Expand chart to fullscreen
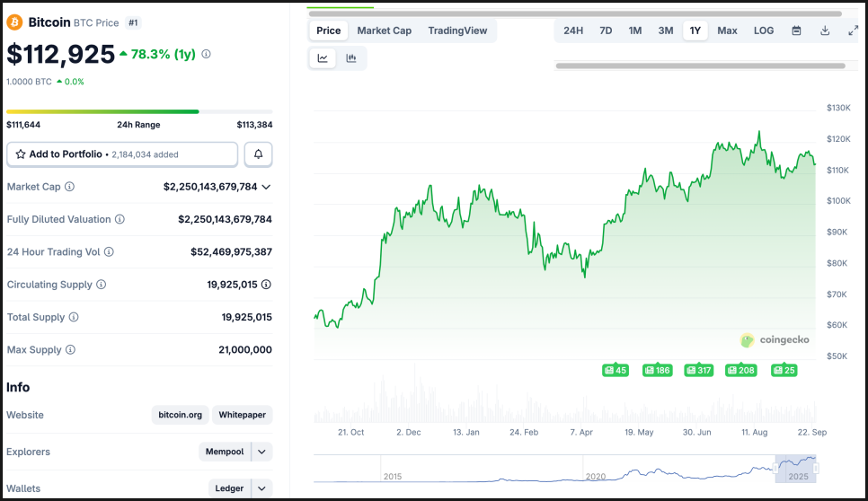This screenshot has height=501, width=868. point(853,31)
